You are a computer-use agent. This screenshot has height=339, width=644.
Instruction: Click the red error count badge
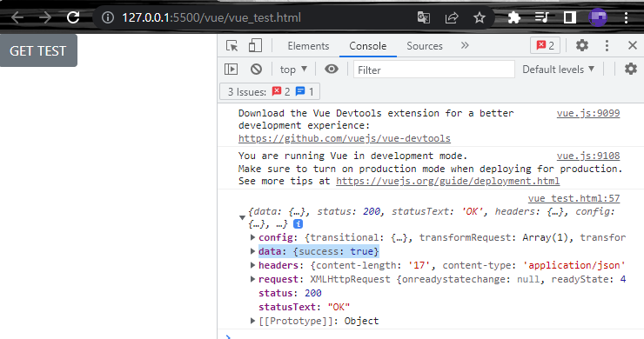pyautogui.click(x=546, y=45)
